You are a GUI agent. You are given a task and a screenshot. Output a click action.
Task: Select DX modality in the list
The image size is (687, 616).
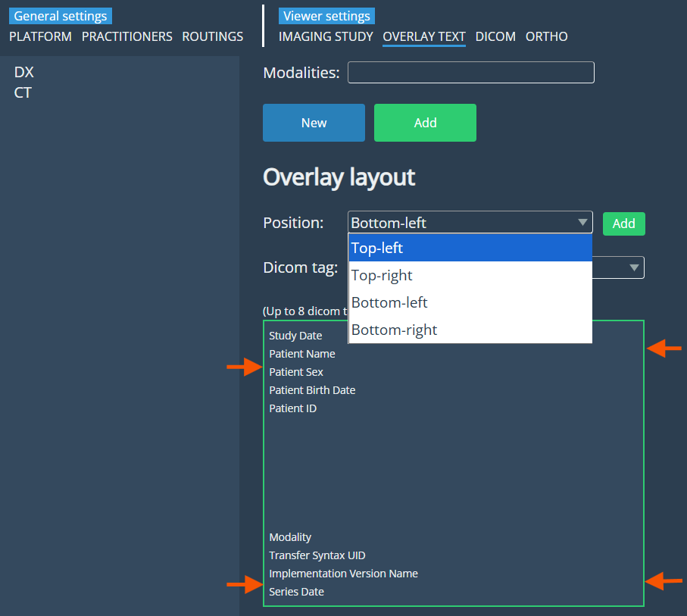24,73
